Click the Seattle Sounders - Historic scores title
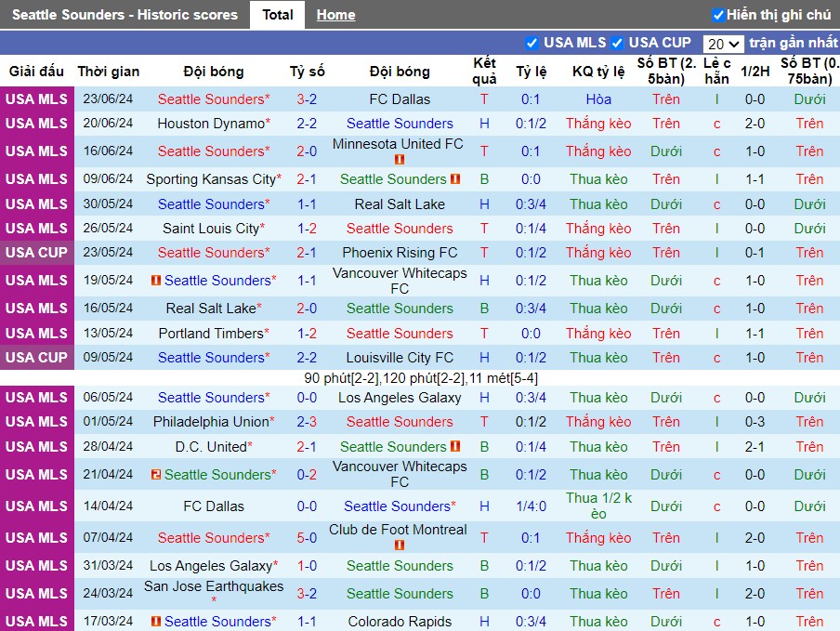Screen dimensions: 840x631 (125, 15)
